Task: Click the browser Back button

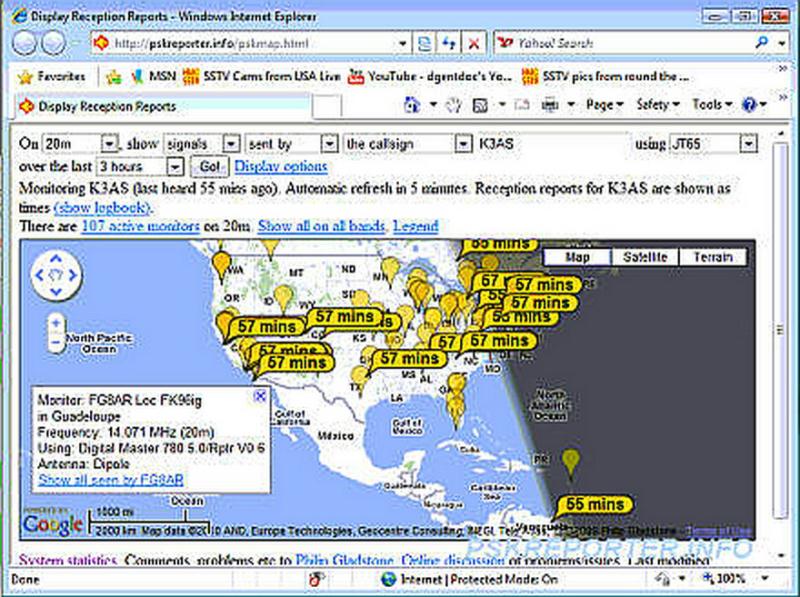Action: point(23,43)
